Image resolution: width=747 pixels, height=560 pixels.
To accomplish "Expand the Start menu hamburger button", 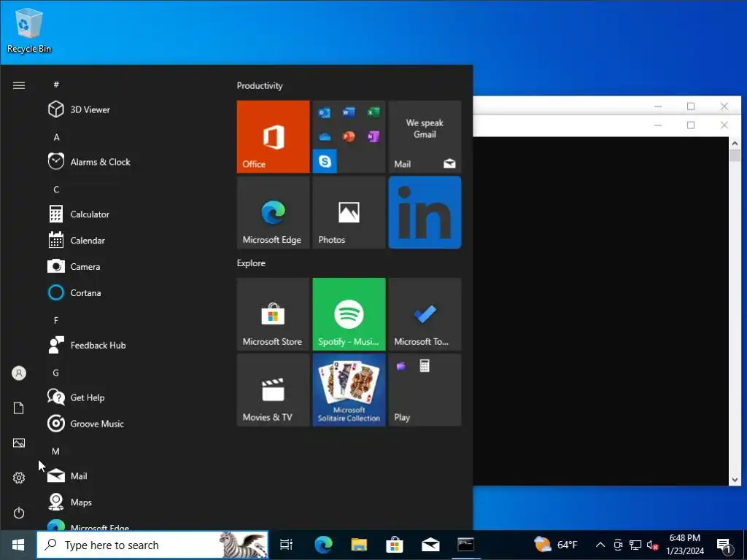I will point(18,86).
